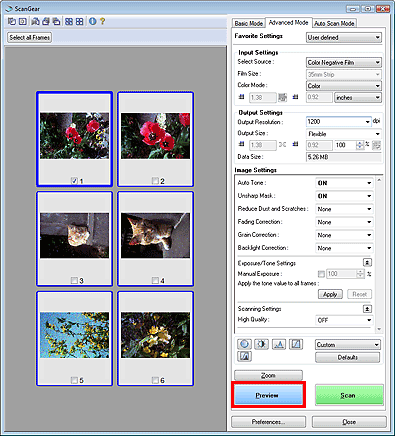
Task: Open the Brightness/Contrast adjustment tool
Action: (x=261, y=344)
